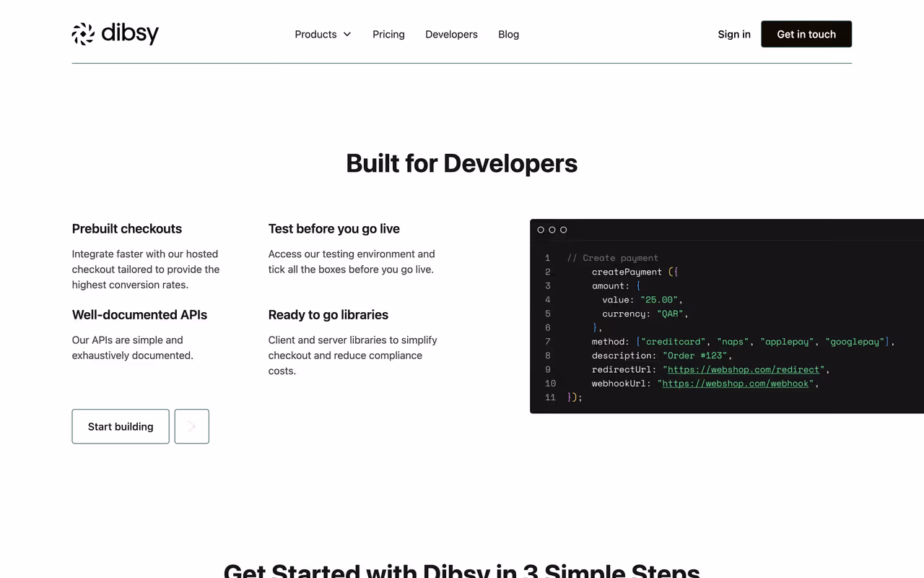
Task: Click the // Create payment comment line
Action: (x=613, y=258)
